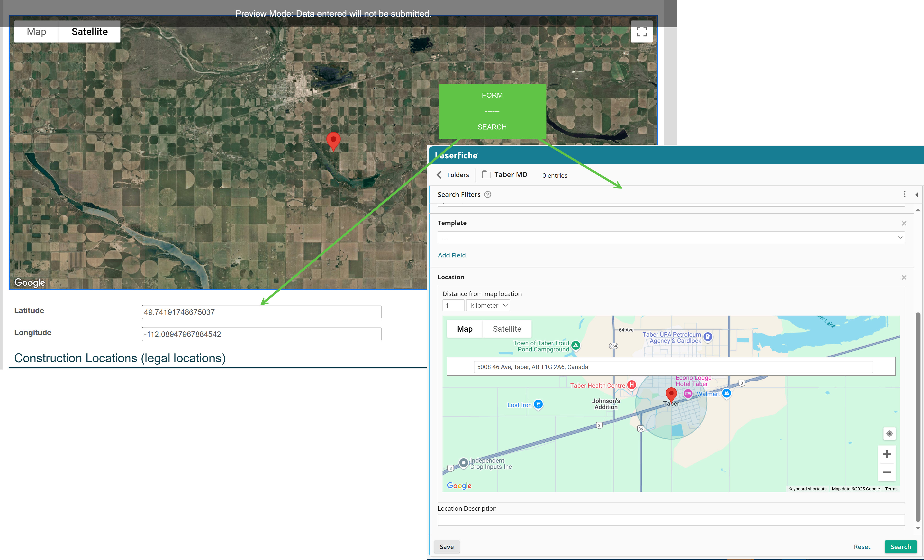The height and width of the screenshot is (560, 924).
Task: Open the kilometer unit dropdown
Action: click(x=488, y=305)
